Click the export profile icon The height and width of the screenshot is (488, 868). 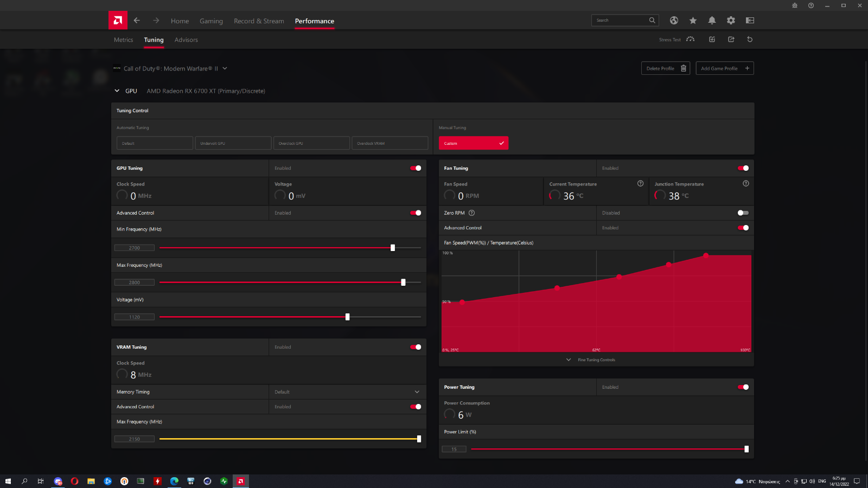(x=731, y=39)
